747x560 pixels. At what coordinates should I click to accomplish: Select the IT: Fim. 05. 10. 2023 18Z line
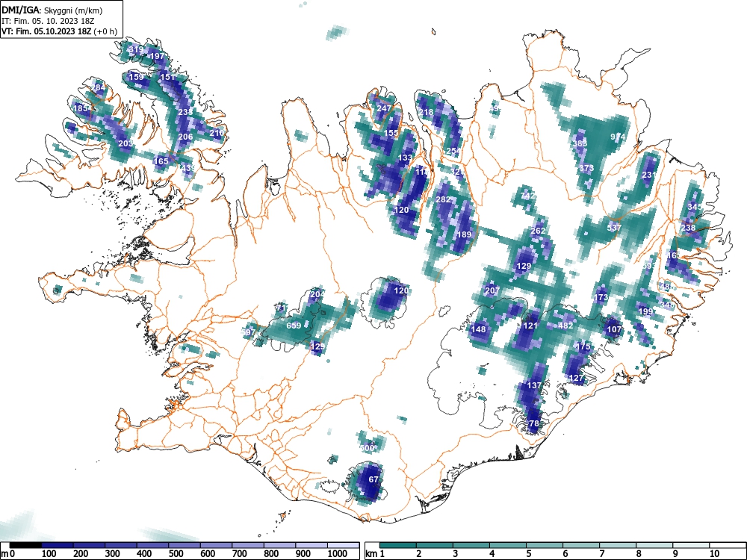point(48,21)
